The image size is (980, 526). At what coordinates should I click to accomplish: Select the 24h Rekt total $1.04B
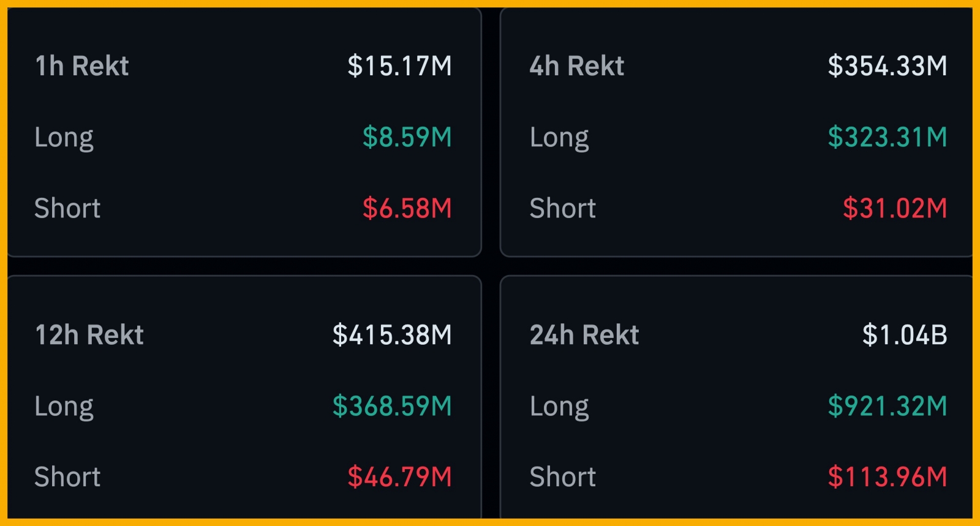(x=904, y=335)
